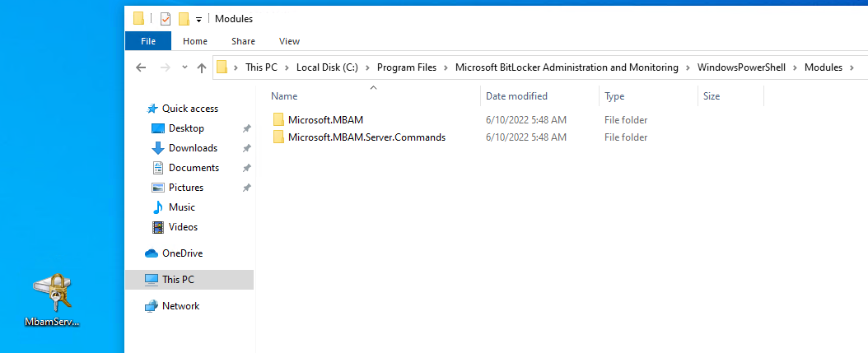Select the Microsoft.MBAM folder icon
868x353 pixels.
point(278,119)
